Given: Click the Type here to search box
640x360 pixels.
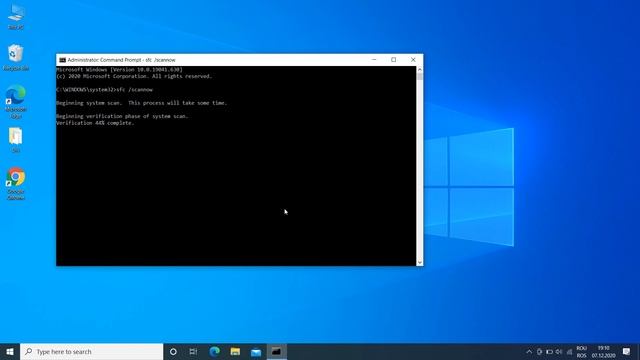Looking at the screenshot, I should pyautogui.click(x=91, y=351).
